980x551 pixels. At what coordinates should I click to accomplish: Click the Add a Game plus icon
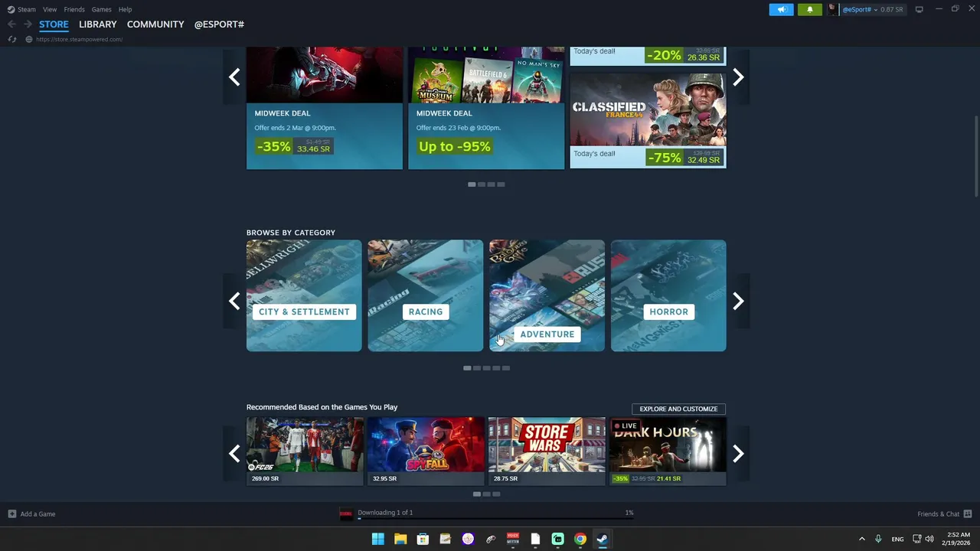point(11,514)
